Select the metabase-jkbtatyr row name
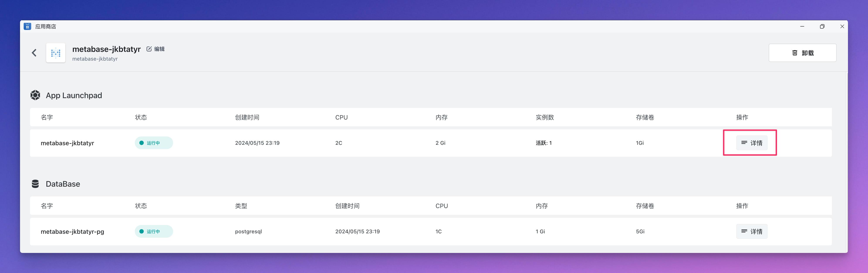This screenshot has height=273, width=868. [x=67, y=143]
